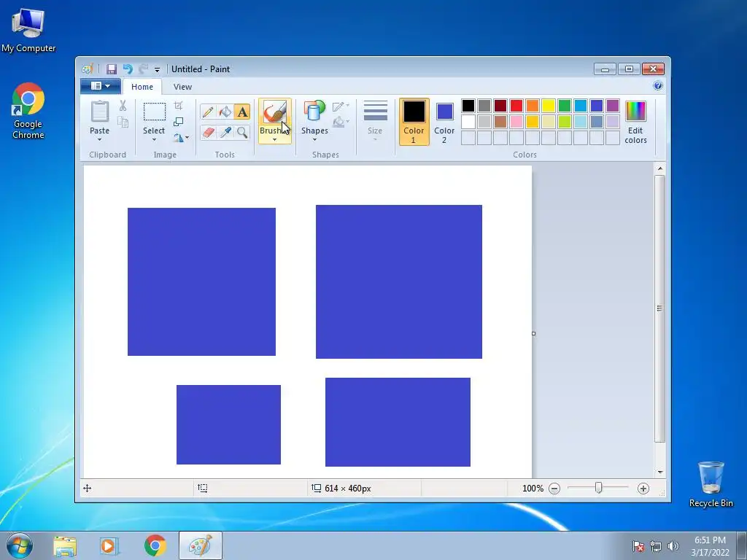Open the Paste dropdown arrow
The height and width of the screenshot is (560, 747).
tap(99, 139)
